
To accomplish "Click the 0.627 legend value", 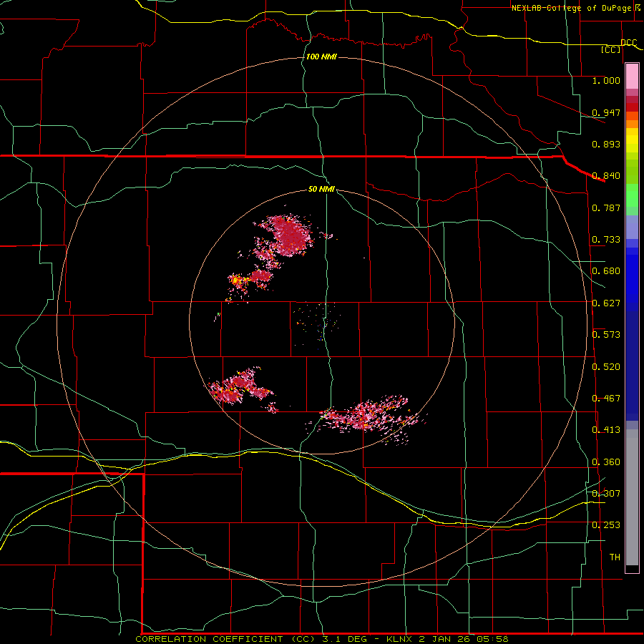I will pos(606,303).
